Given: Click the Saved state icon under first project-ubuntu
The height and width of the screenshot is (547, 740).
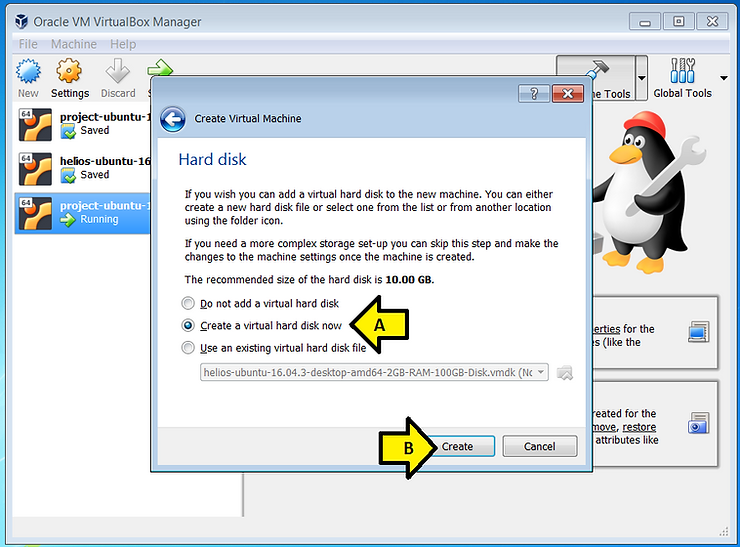Looking at the screenshot, I should coord(68,131).
